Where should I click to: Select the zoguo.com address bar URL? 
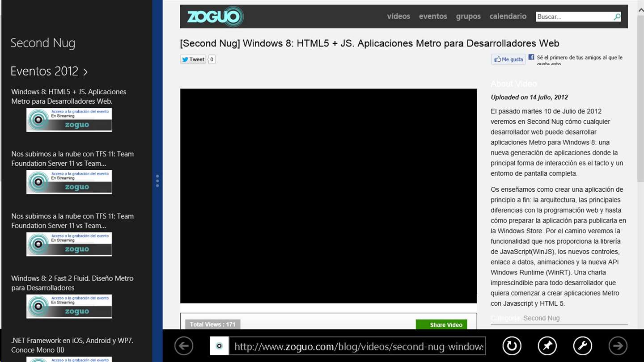[357, 346]
